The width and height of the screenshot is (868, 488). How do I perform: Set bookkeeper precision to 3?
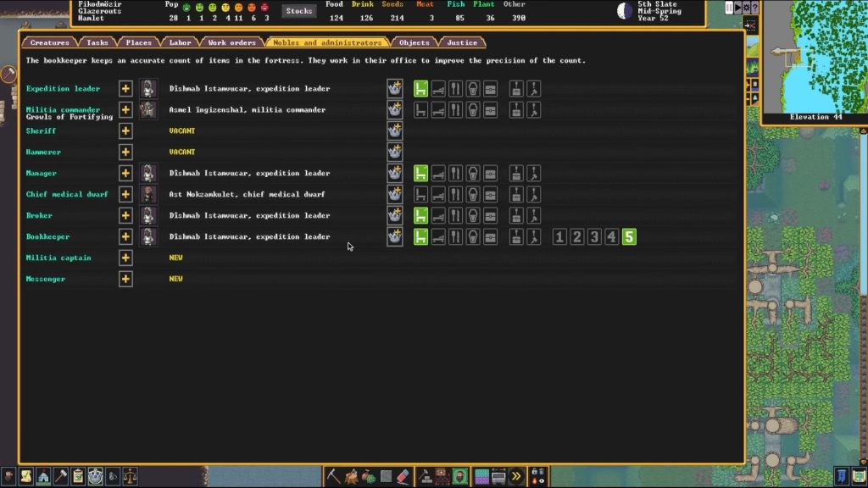[x=594, y=237]
